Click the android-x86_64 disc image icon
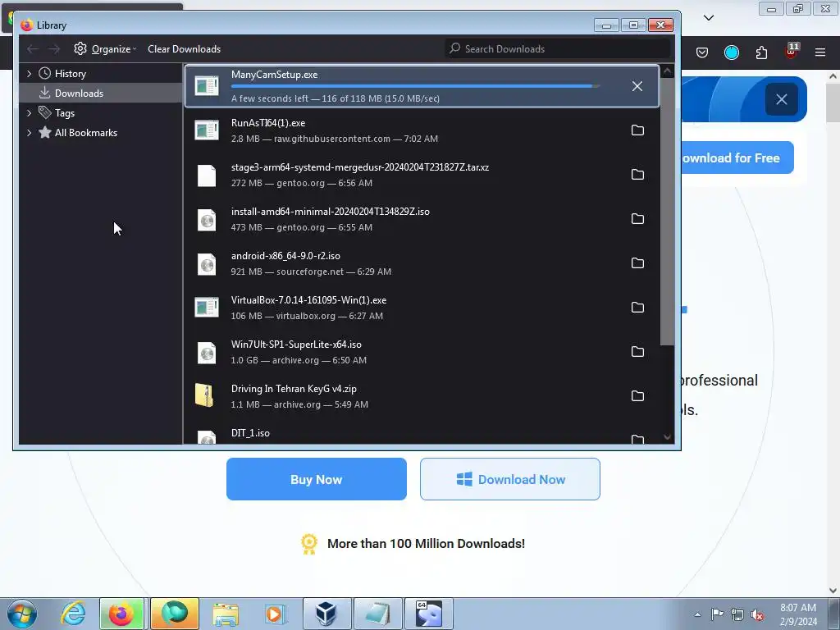This screenshot has height=630, width=840. tap(207, 264)
